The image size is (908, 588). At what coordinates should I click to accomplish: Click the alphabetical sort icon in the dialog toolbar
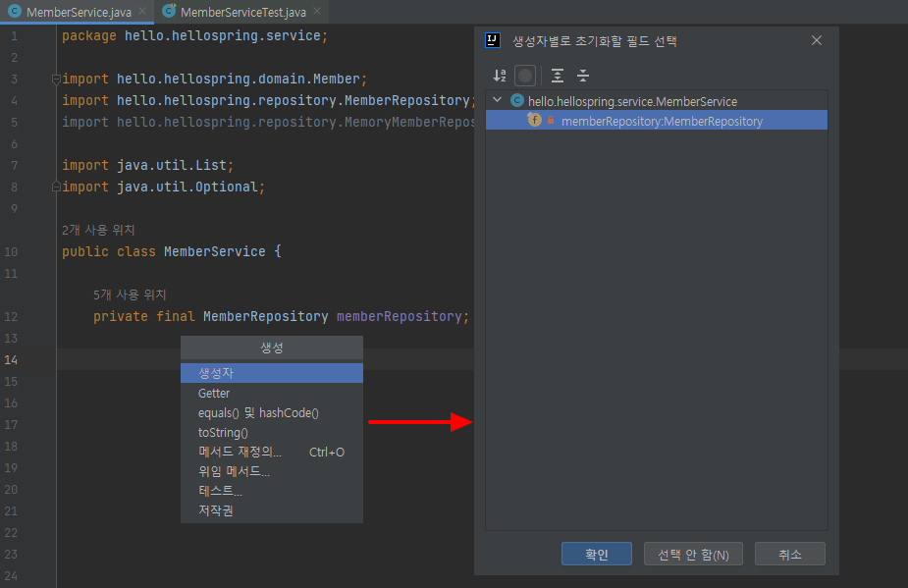pyautogui.click(x=500, y=76)
